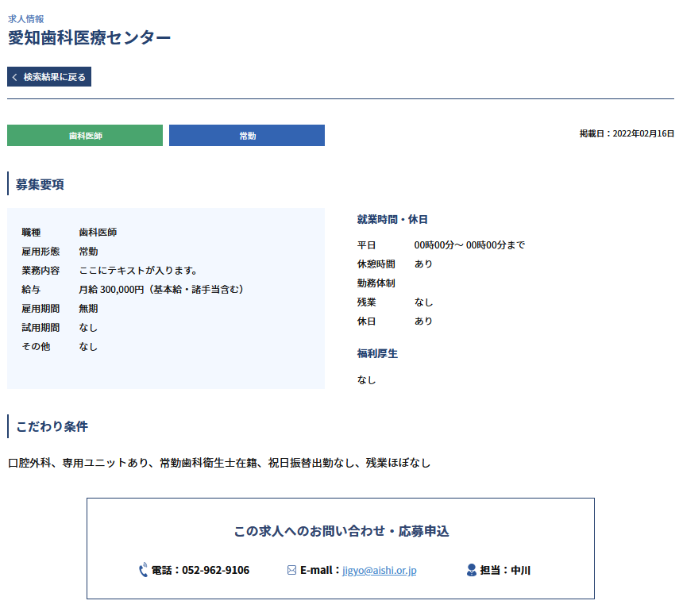
Task: Click the こだわり条件 heading
Action: coord(52,426)
